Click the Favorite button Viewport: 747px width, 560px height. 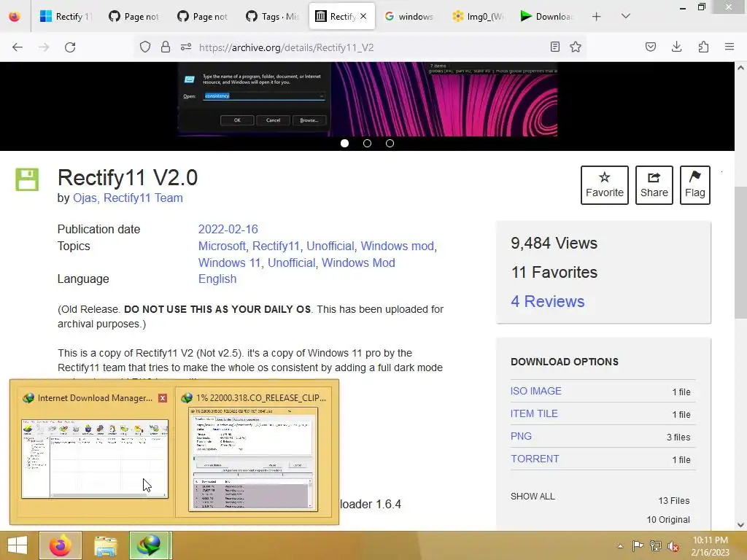tap(605, 185)
